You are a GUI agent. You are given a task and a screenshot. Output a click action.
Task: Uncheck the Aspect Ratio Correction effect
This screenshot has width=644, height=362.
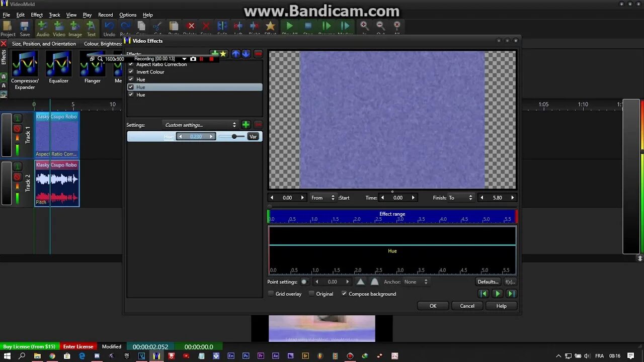[131, 64]
